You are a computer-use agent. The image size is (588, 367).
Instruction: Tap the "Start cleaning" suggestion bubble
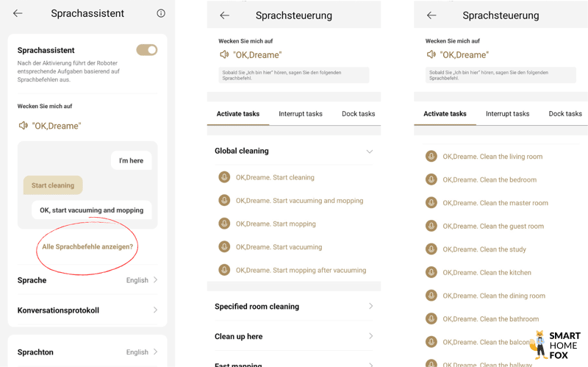pyautogui.click(x=53, y=185)
